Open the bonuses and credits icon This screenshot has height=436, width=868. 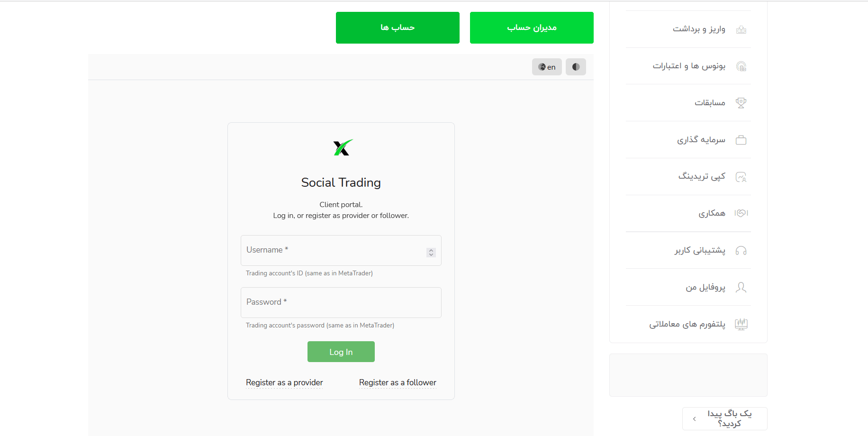coord(741,66)
